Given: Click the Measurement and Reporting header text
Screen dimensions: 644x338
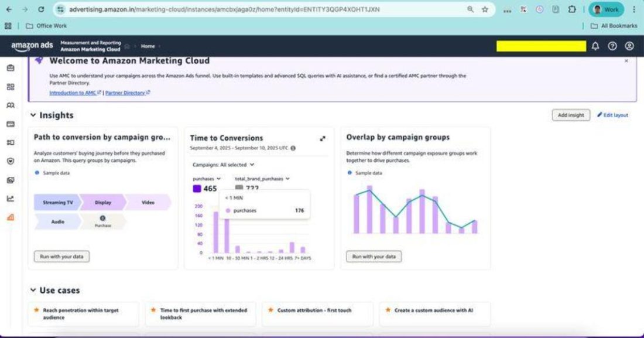Looking at the screenshot, I should 91,43.
